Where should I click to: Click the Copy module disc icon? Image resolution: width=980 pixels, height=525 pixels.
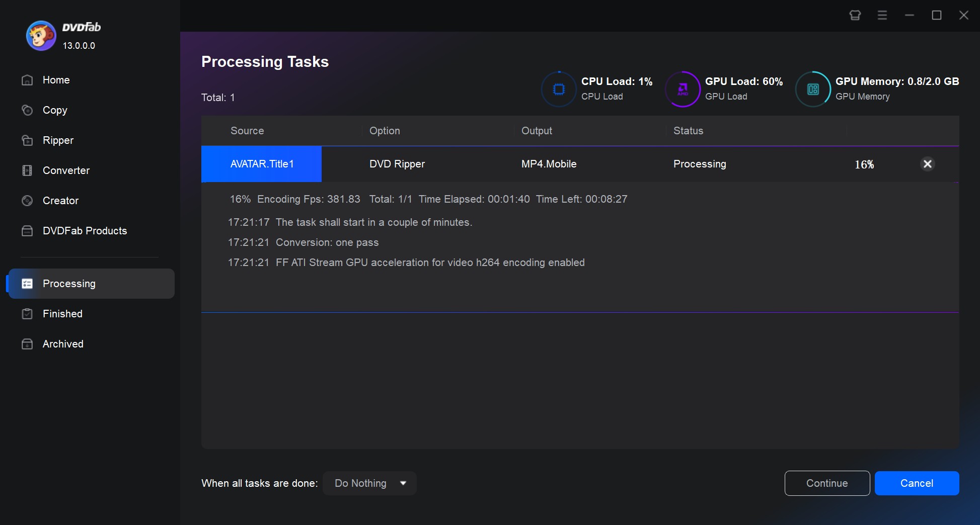pyautogui.click(x=27, y=110)
